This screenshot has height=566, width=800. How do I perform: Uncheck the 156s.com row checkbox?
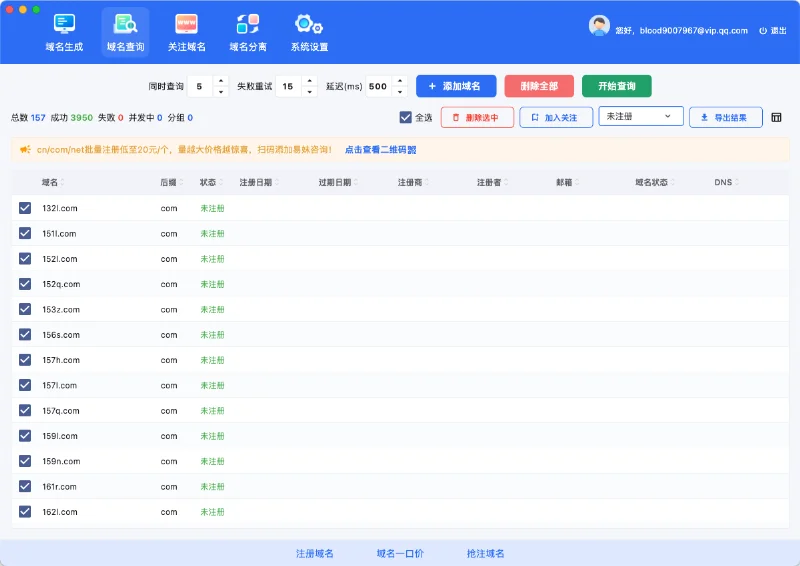click(x=25, y=334)
